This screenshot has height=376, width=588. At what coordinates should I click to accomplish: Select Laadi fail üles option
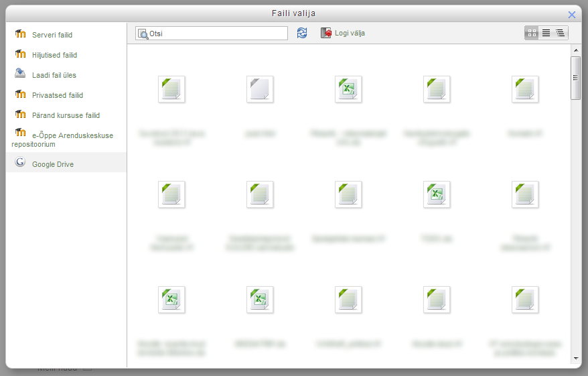click(x=54, y=75)
